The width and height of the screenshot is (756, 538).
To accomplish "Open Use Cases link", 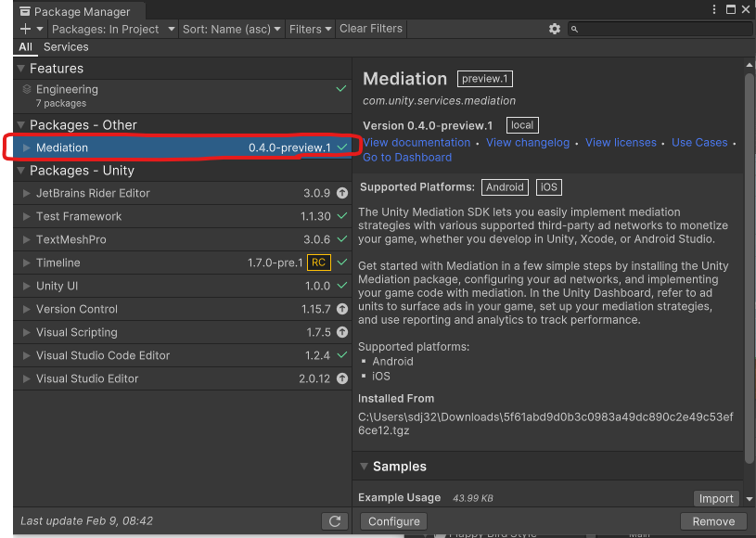I will [x=699, y=143].
